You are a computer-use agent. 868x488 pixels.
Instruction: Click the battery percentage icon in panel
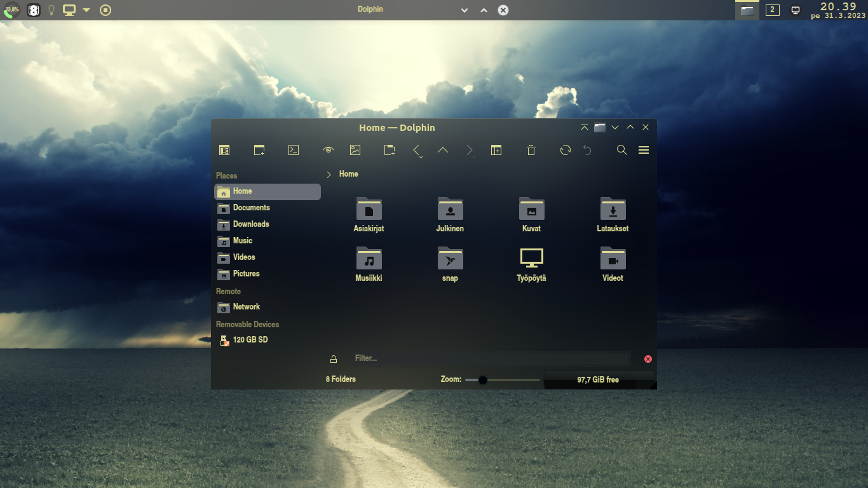[x=11, y=10]
